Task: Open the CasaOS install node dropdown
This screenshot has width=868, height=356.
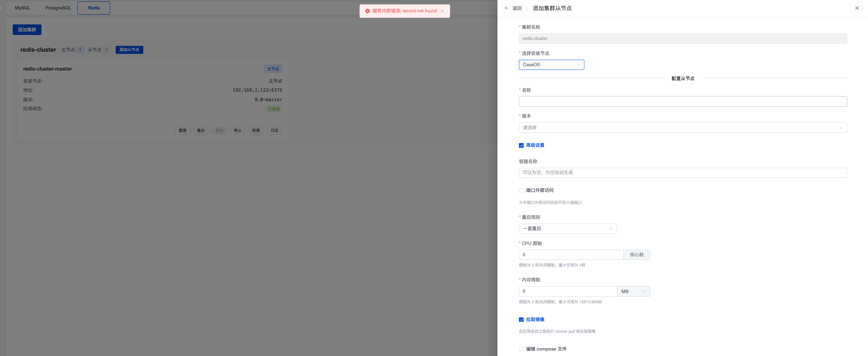Action: pyautogui.click(x=551, y=65)
